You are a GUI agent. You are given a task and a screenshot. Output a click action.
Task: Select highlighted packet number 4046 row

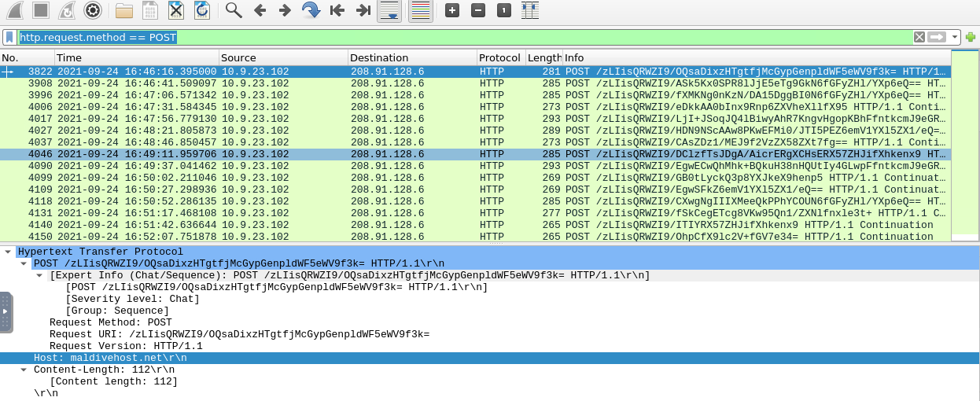coord(475,153)
